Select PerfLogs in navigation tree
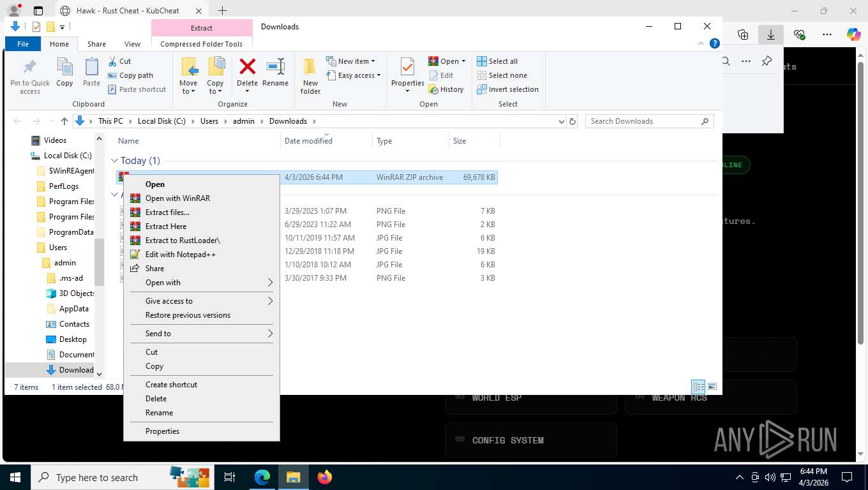This screenshot has height=490, width=868. [x=64, y=186]
